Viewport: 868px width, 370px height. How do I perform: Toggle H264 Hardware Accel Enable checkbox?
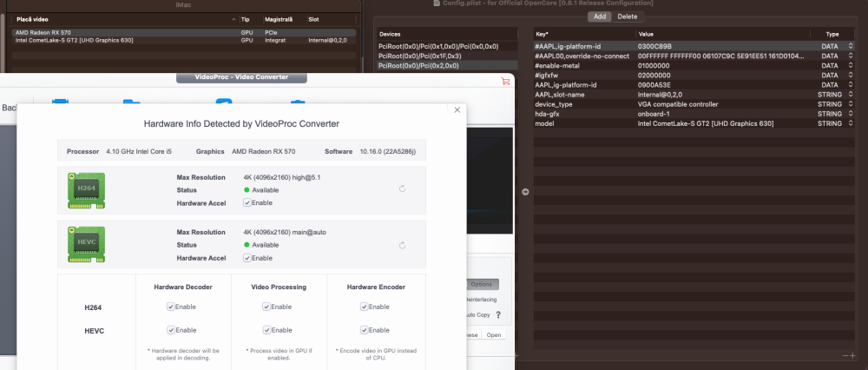click(247, 202)
